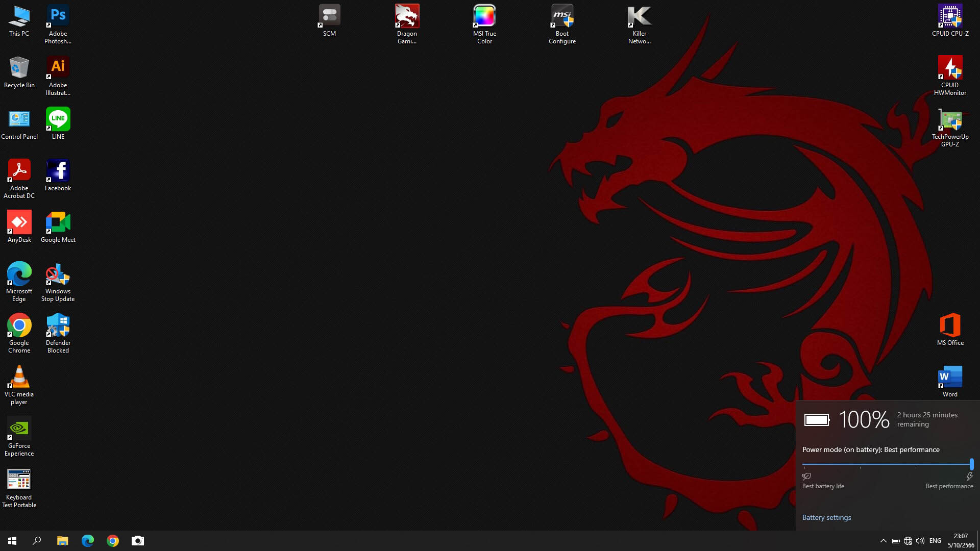Click '2 hours 25 minutes remaining' text
The width and height of the screenshot is (980, 551).
point(927,419)
